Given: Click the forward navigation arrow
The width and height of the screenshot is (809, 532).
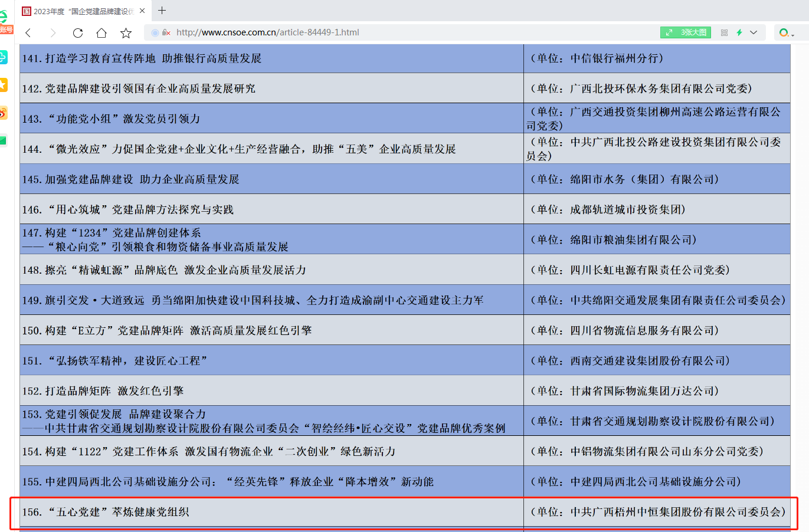Looking at the screenshot, I should [x=53, y=33].
